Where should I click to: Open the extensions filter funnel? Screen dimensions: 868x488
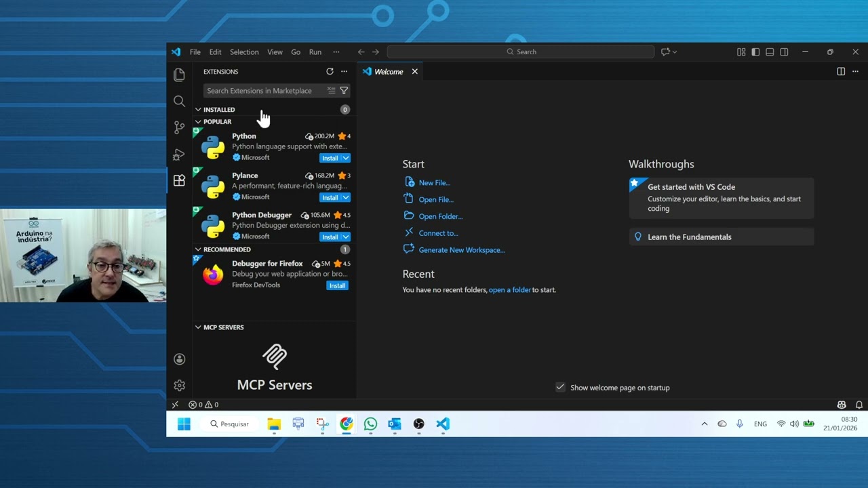point(344,90)
